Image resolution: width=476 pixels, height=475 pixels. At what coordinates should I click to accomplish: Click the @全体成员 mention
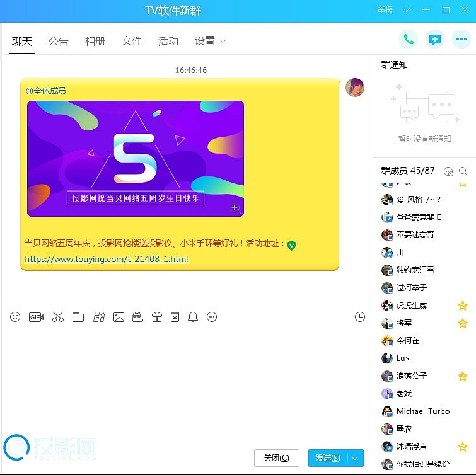[x=46, y=91]
